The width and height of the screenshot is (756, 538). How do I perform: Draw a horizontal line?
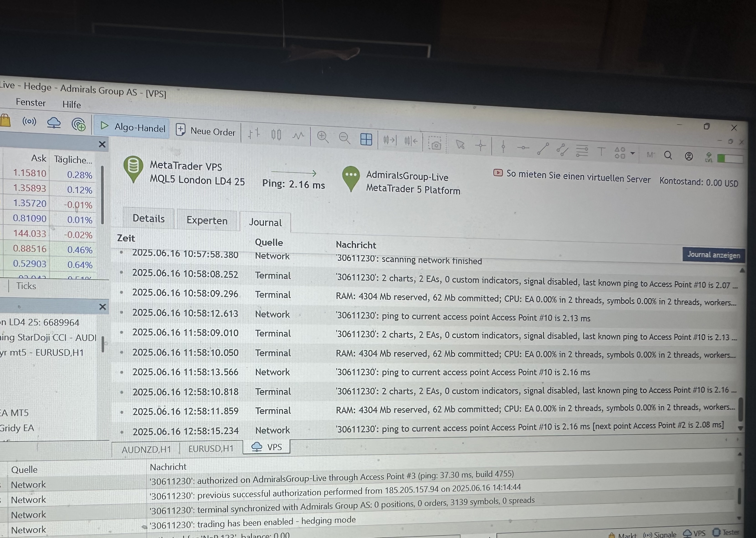523,147
